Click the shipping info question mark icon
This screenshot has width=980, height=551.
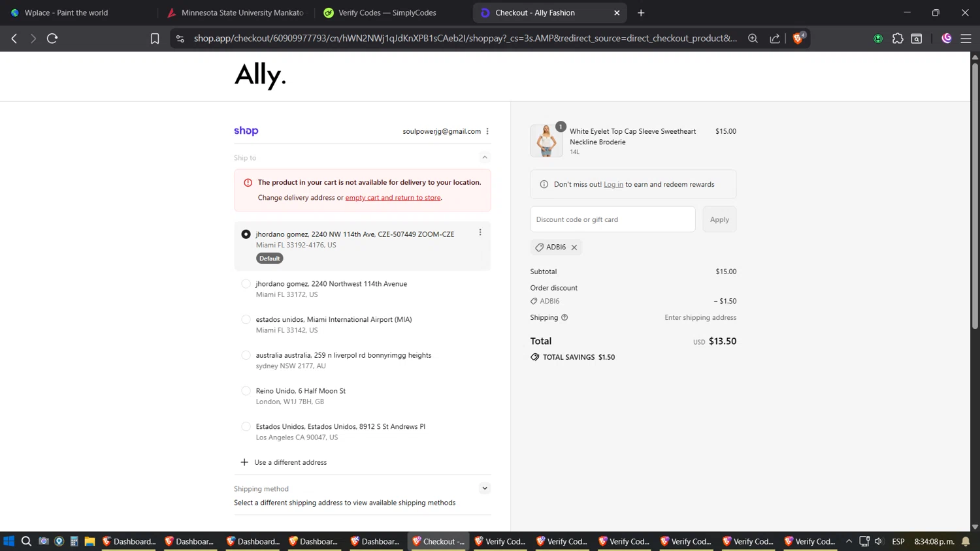564,317
